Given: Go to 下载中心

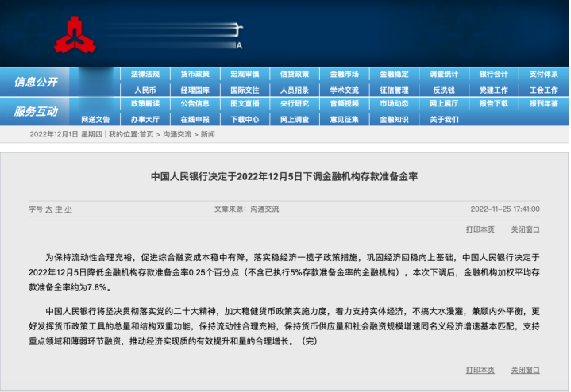Looking at the screenshot, I should (245, 119).
